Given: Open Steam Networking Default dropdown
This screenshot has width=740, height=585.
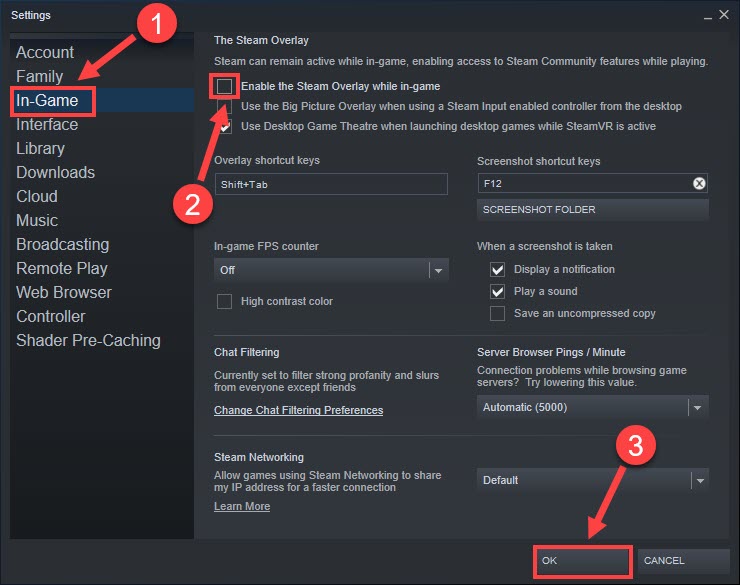Looking at the screenshot, I should pyautogui.click(x=592, y=480).
